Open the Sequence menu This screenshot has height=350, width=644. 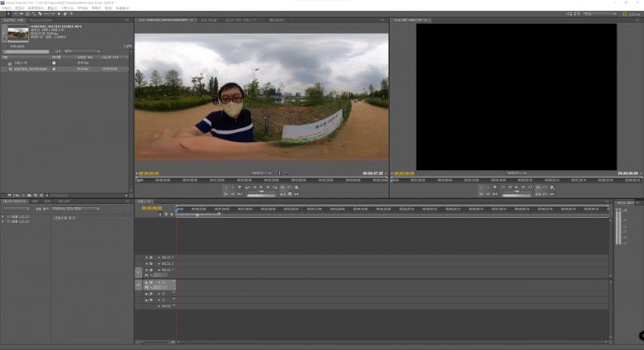pos(67,8)
